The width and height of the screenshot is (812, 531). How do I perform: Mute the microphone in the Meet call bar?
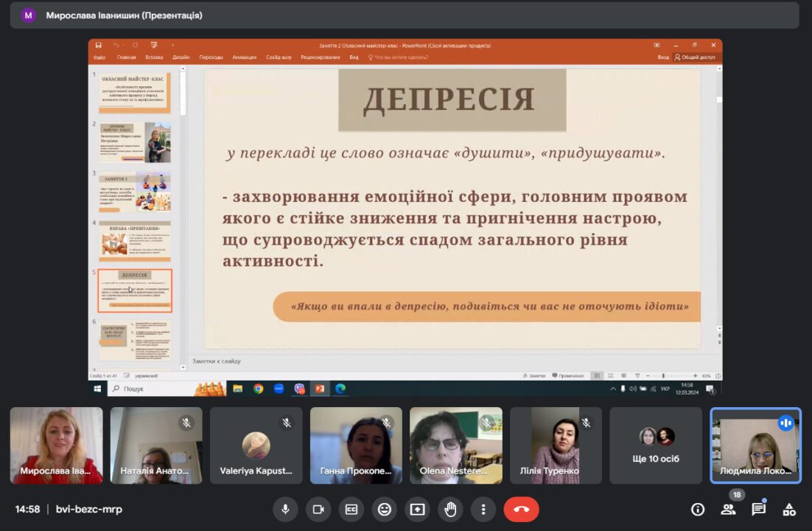coord(285,509)
